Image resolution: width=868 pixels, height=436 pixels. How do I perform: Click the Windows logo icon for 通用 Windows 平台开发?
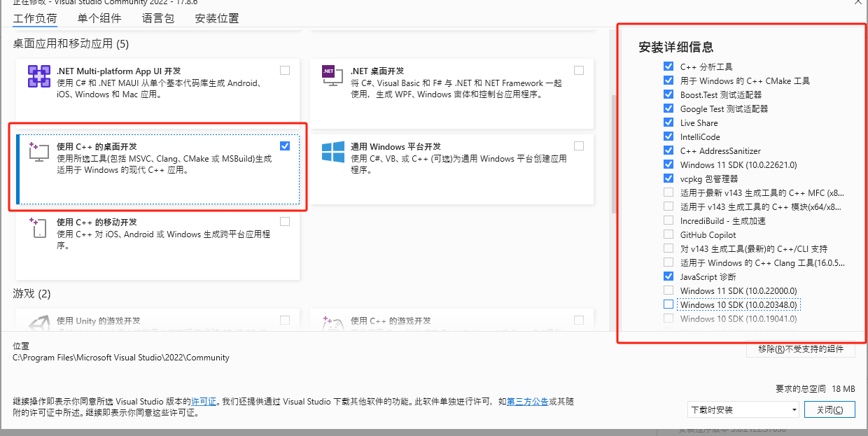pyautogui.click(x=332, y=152)
